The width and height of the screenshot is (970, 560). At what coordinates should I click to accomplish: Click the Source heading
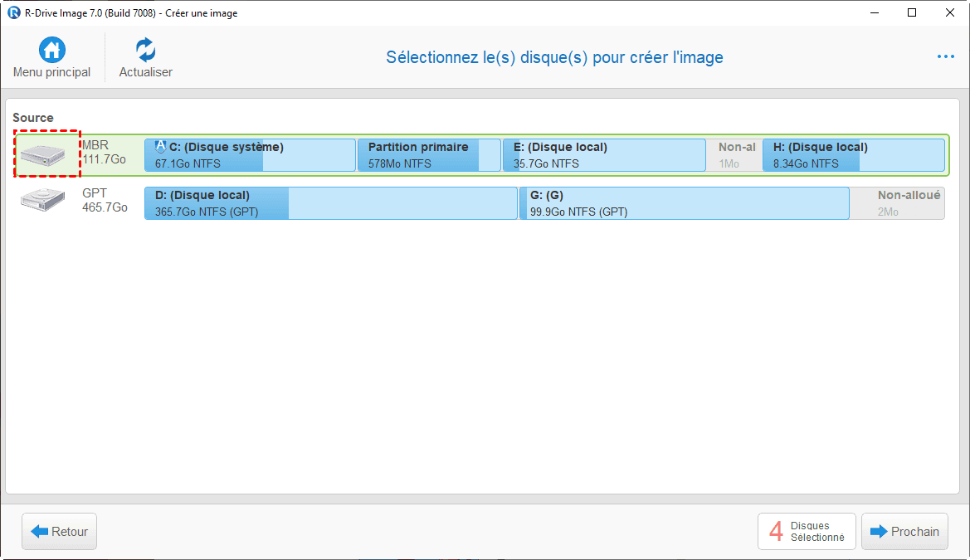(x=33, y=118)
